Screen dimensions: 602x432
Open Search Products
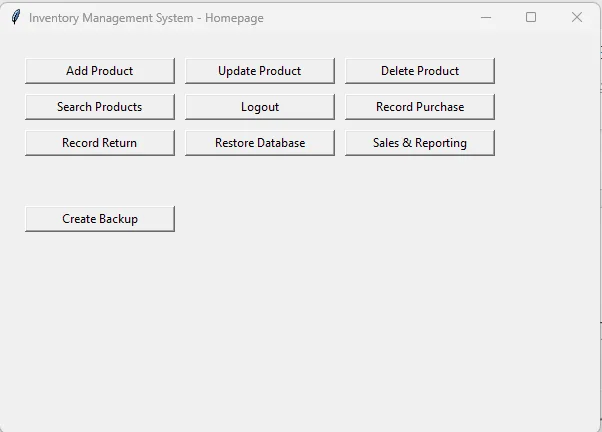pos(100,107)
